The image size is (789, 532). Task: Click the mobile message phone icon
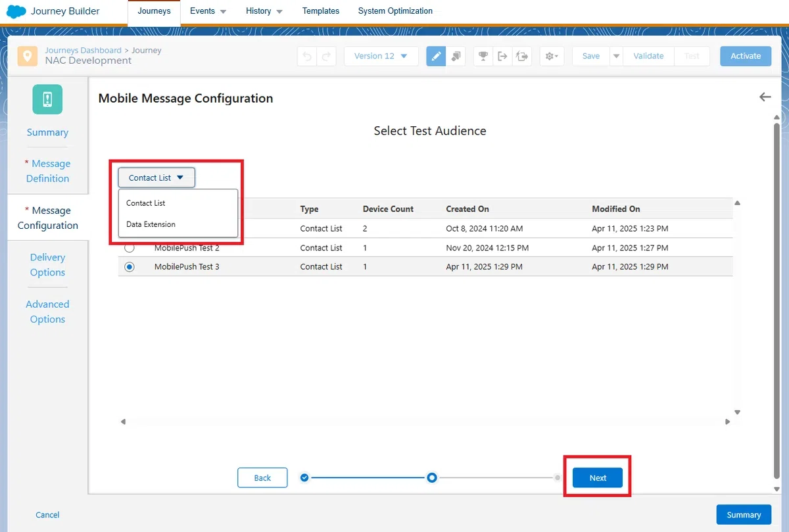tap(47, 99)
